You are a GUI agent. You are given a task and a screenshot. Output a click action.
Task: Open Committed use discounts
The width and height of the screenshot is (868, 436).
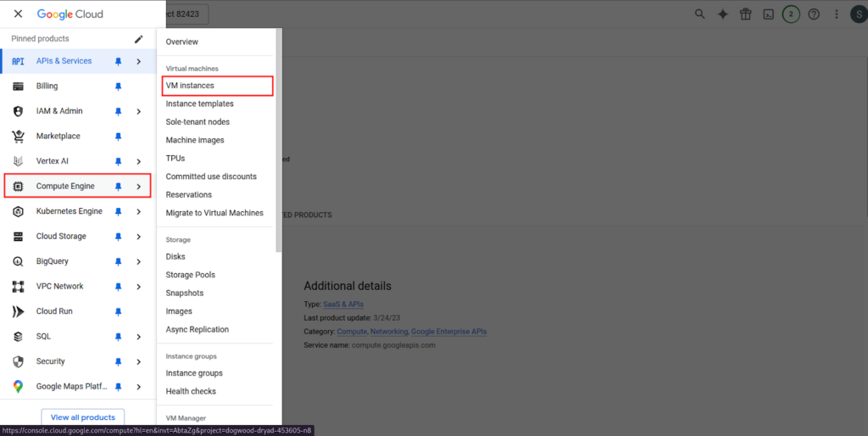[211, 176]
